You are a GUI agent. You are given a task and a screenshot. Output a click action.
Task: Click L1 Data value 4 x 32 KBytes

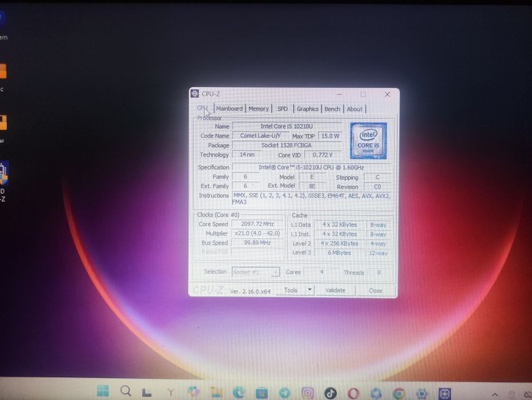340,225
